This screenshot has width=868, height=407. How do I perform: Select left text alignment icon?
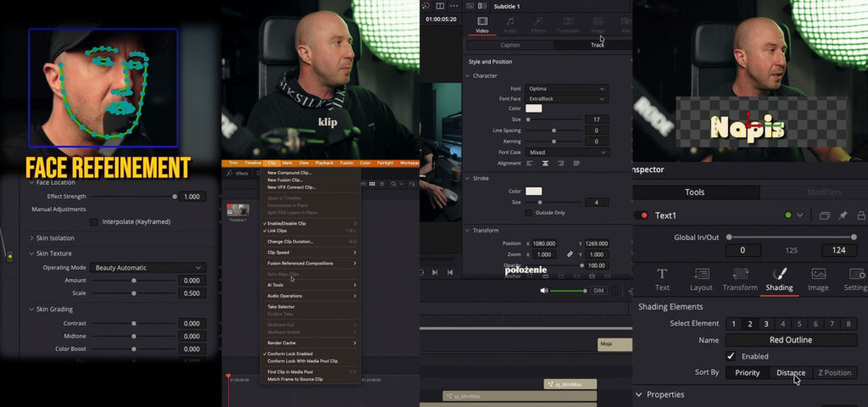(x=530, y=164)
